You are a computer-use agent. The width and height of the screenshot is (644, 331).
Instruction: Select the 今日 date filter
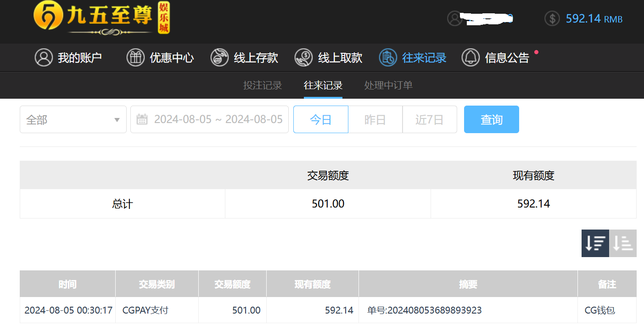[320, 120]
